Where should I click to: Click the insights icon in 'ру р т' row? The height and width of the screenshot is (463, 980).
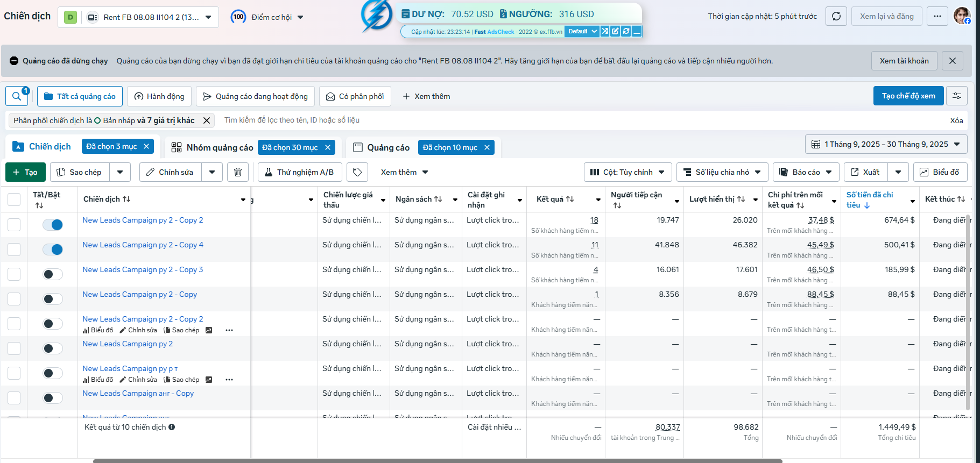point(209,380)
